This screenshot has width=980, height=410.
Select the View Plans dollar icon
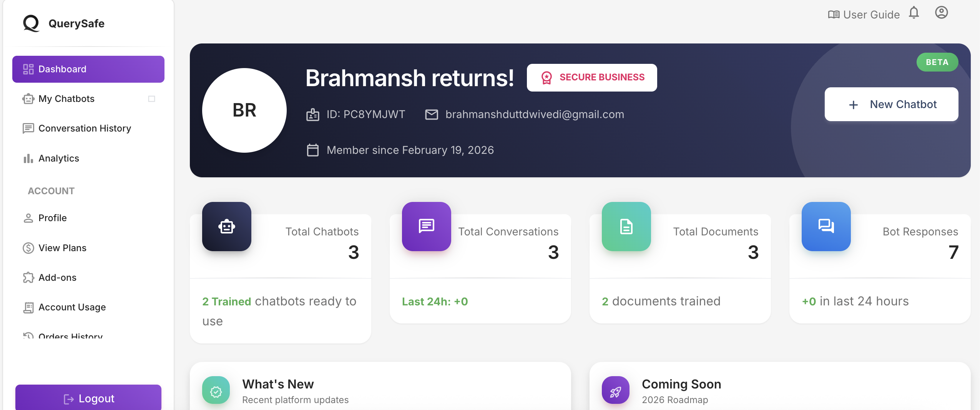[x=28, y=248]
